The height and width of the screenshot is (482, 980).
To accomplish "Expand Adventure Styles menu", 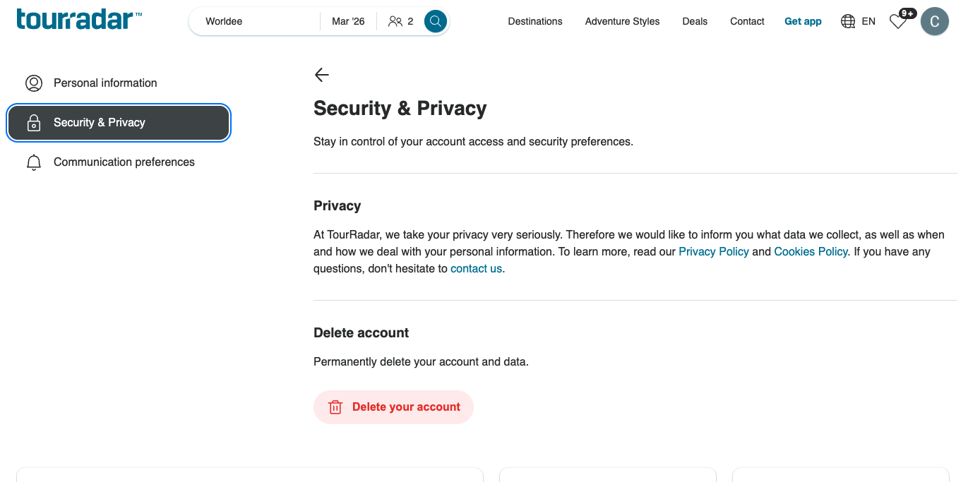I will (x=622, y=21).
